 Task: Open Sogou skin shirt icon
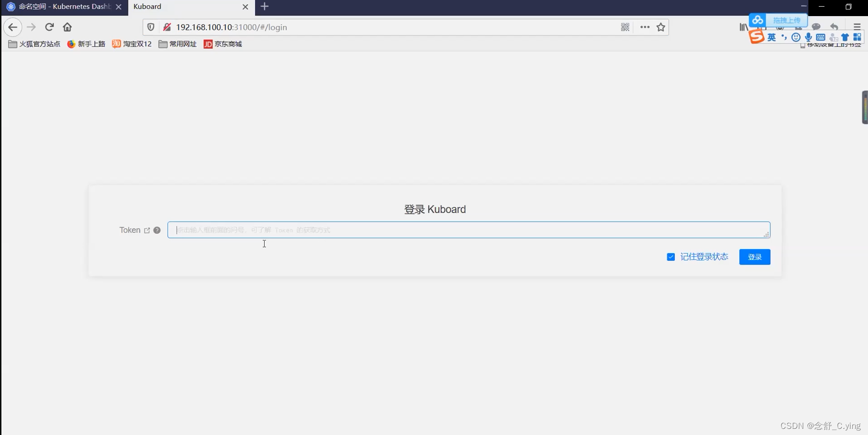coord(845,37)
